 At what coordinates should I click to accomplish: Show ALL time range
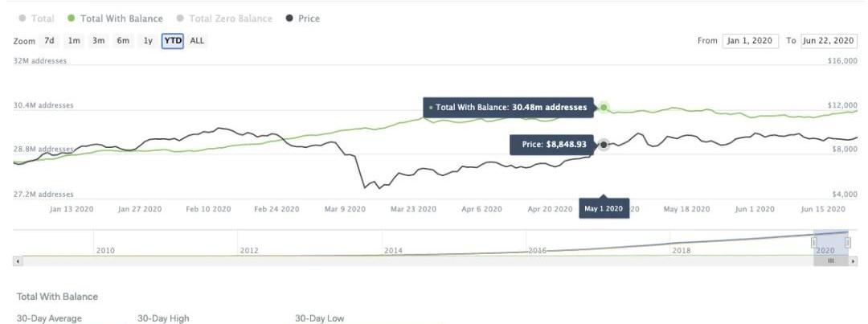coord(197,40)
